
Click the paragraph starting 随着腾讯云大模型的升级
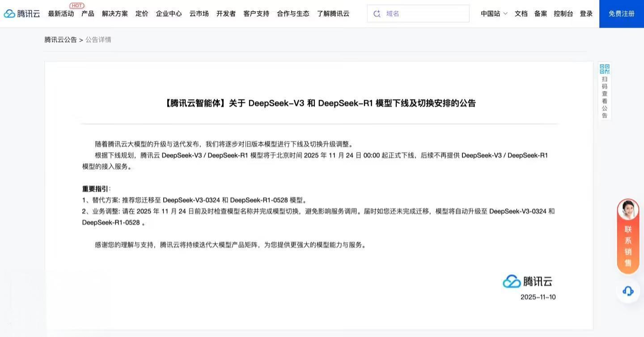225,144
